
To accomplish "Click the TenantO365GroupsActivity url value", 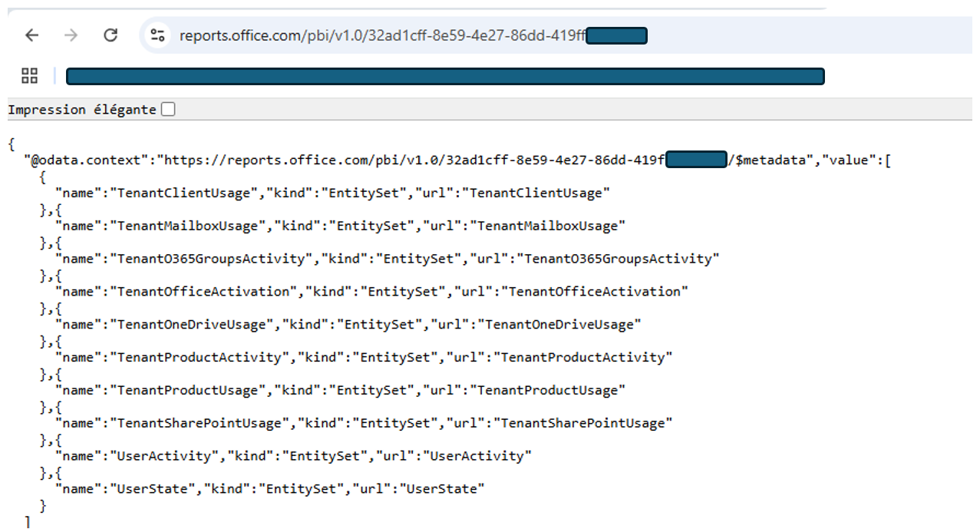I will [x=617, y=259].
